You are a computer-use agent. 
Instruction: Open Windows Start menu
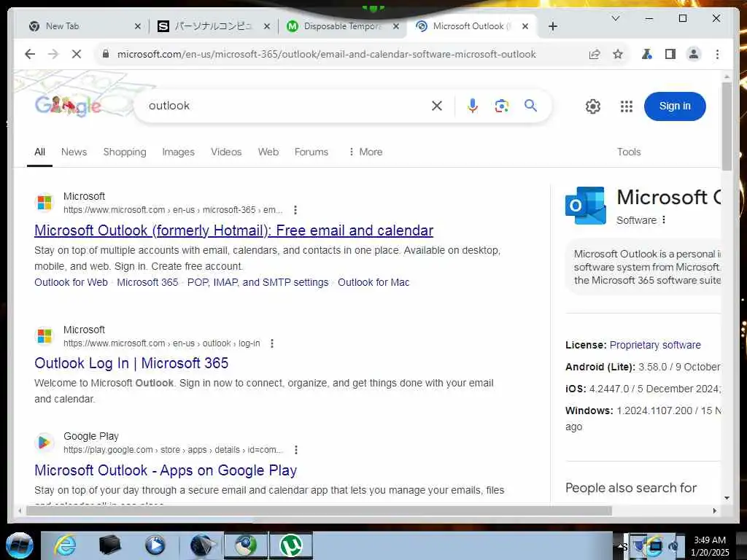tap(20, 545)
